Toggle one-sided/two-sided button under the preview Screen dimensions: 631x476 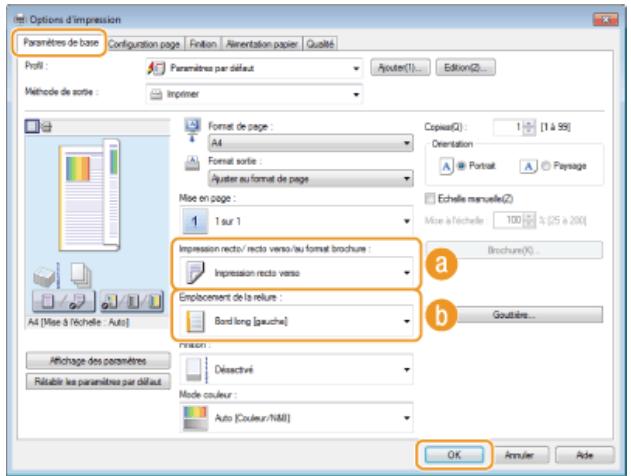pyautogui.click(x=64, y=301)
